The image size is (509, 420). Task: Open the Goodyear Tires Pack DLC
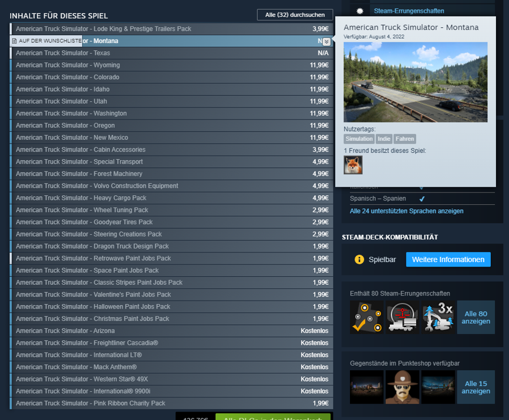pos(172,222)
